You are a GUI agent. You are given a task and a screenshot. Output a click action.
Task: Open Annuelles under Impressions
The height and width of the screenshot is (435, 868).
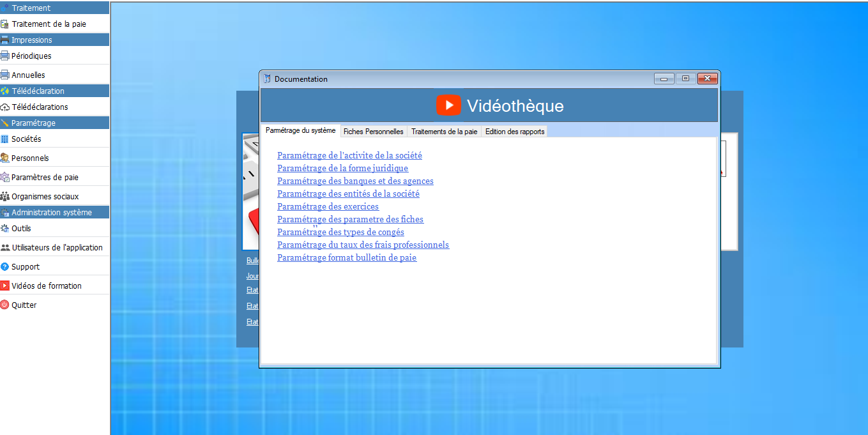[28, 75]
